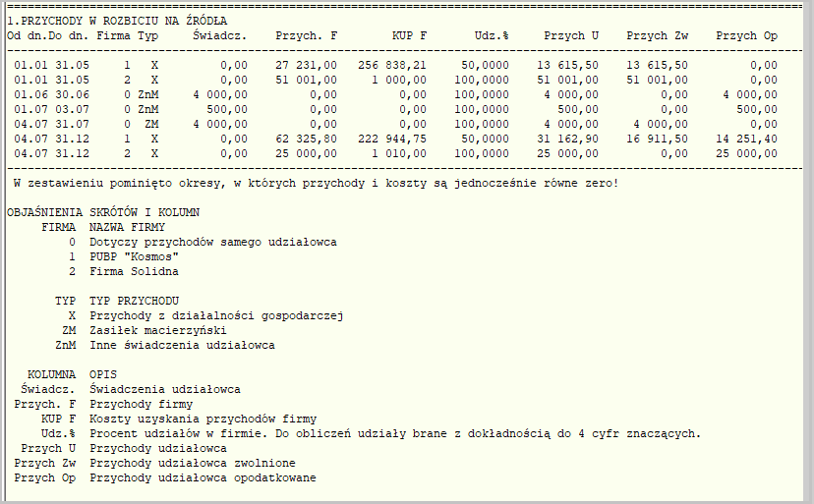Click the value 256 838,21 in the KUP F column
Image resolution: width=814 pixels, height=504 pixels.
point(392,66)
